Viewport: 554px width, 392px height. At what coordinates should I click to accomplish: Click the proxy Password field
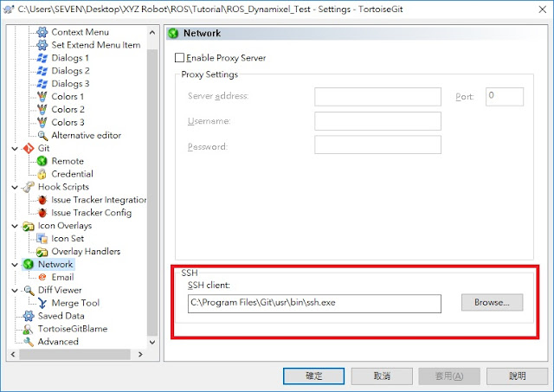[x=377, y=145]
